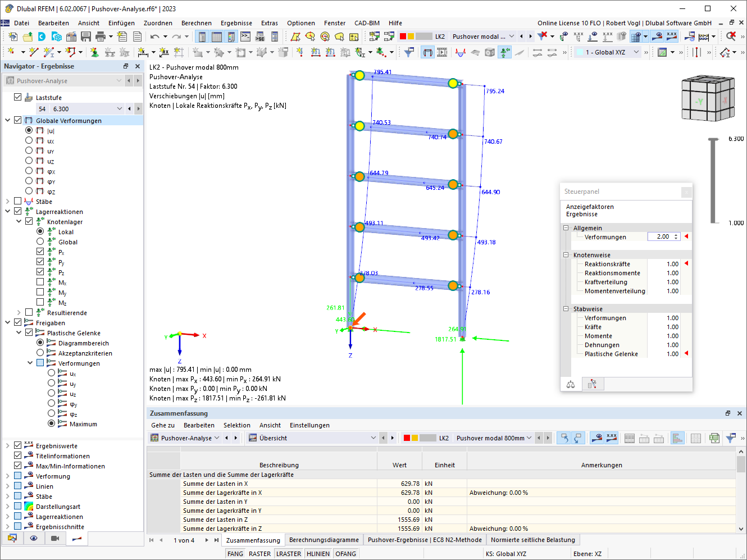Toggle the deformation display icon
Viewport: 747px width, 560px height.
click(x=427, y=52)
